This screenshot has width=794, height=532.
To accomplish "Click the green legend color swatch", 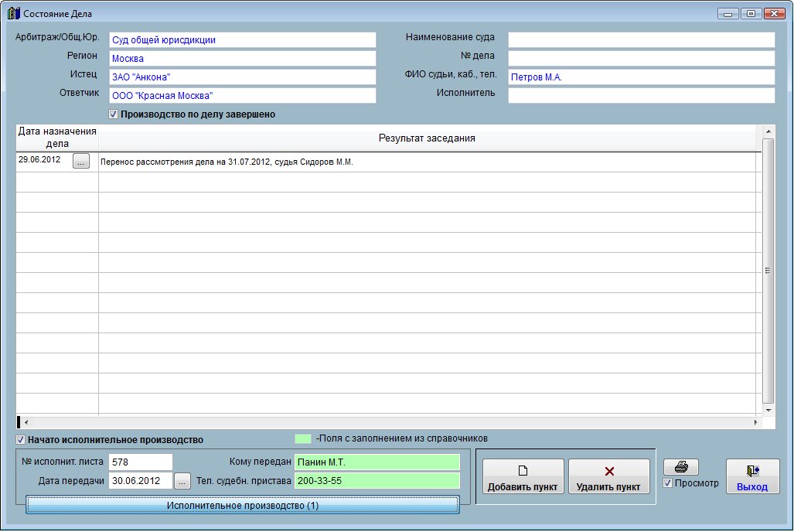I will (x=303, y=438).
